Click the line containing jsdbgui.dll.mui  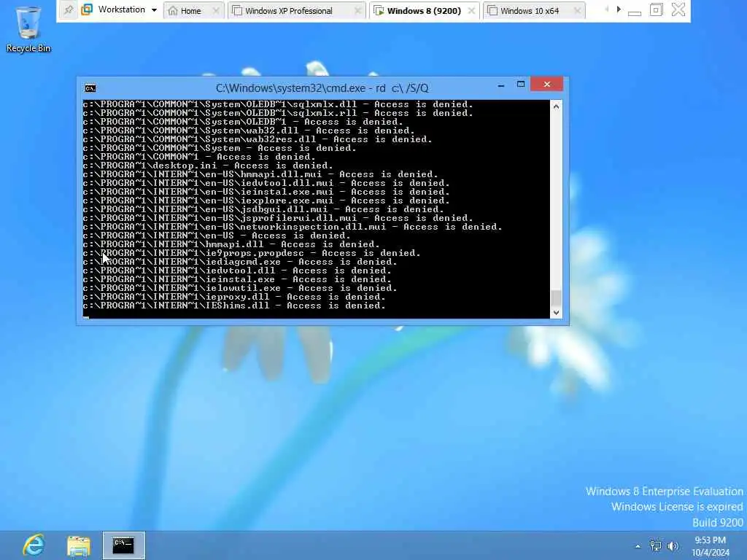click(x=263, y=209)
